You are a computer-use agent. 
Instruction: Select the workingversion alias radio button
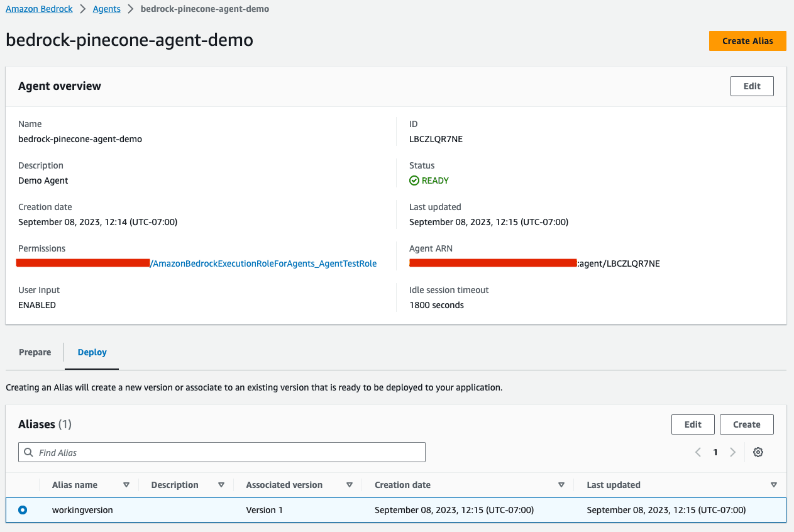click(x=23, y=510)
